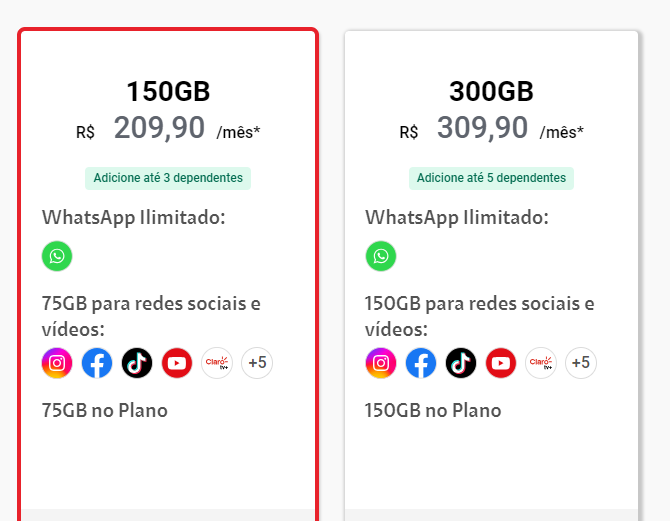Select Facebook icon in 150GB plan
Image resolution: width=670 pixels, height=521 pixels.
97,363
